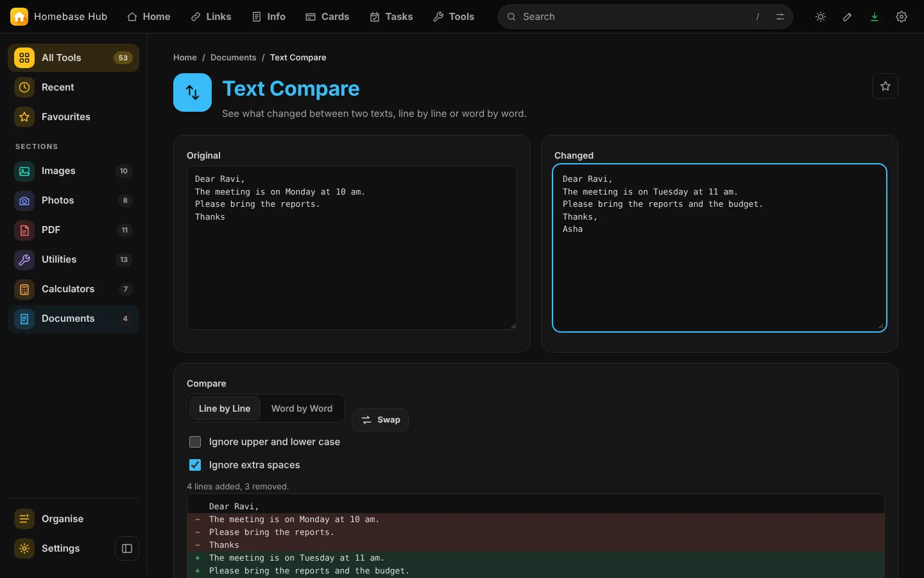
Task: Click removed line 'The meeting is on Monday'
Action: click(536, 520)
